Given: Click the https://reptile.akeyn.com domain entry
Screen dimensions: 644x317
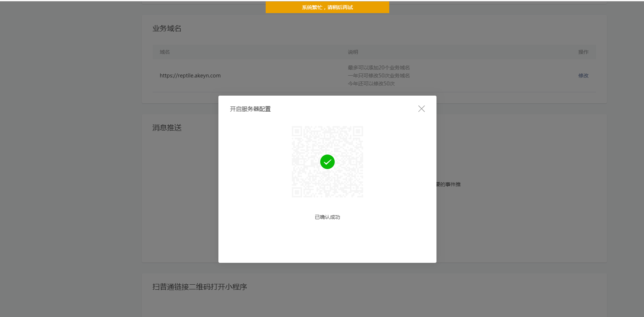Looking at the screenshot, I should pyautogui.click(x=190, y=76).
